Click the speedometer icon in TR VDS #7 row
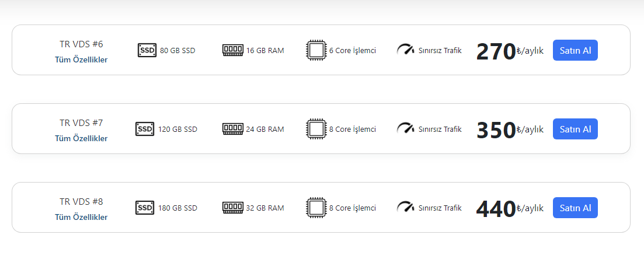644x259 pixels. 405,129
